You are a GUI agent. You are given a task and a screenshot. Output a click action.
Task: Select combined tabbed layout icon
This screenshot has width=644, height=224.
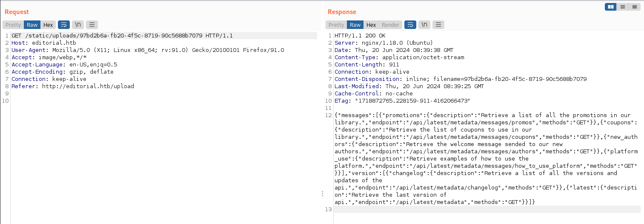click(635, 7)
